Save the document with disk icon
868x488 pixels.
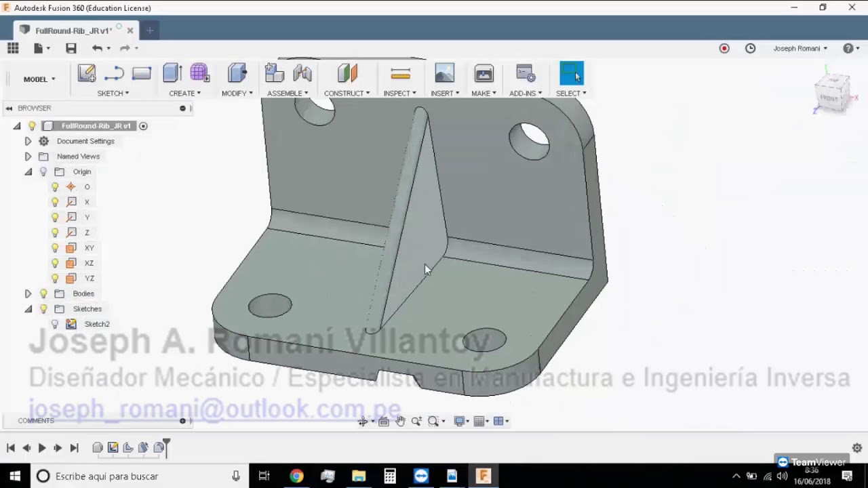click(71, 48)
